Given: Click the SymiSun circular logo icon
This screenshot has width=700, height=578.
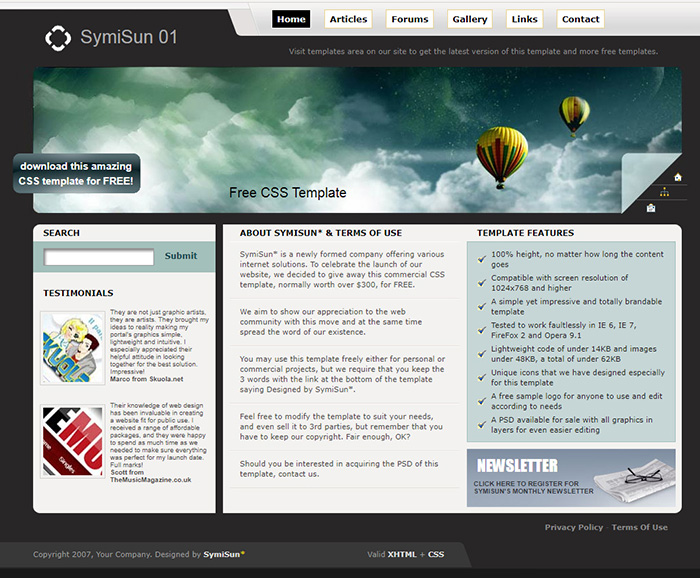Looking at the screenshot, I should tap(58, 38).
